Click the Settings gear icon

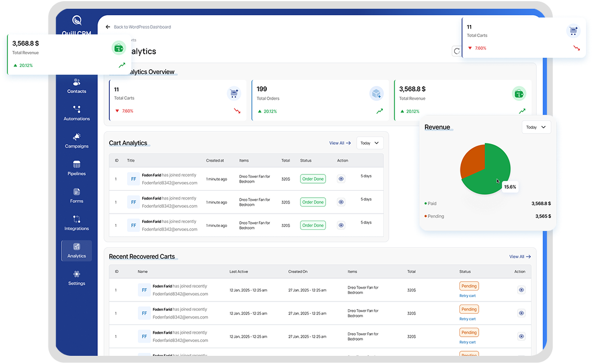(x=76, y=274)
